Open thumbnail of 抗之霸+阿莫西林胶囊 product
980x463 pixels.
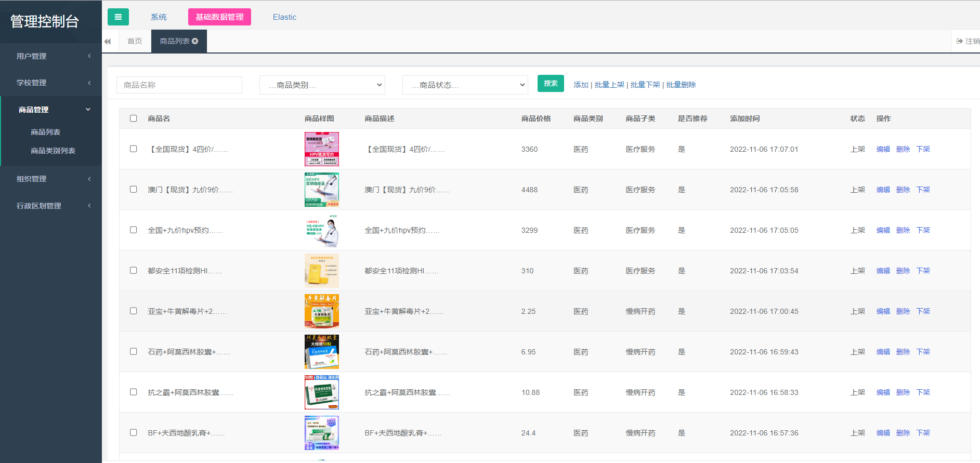click(x=322, y=392)
